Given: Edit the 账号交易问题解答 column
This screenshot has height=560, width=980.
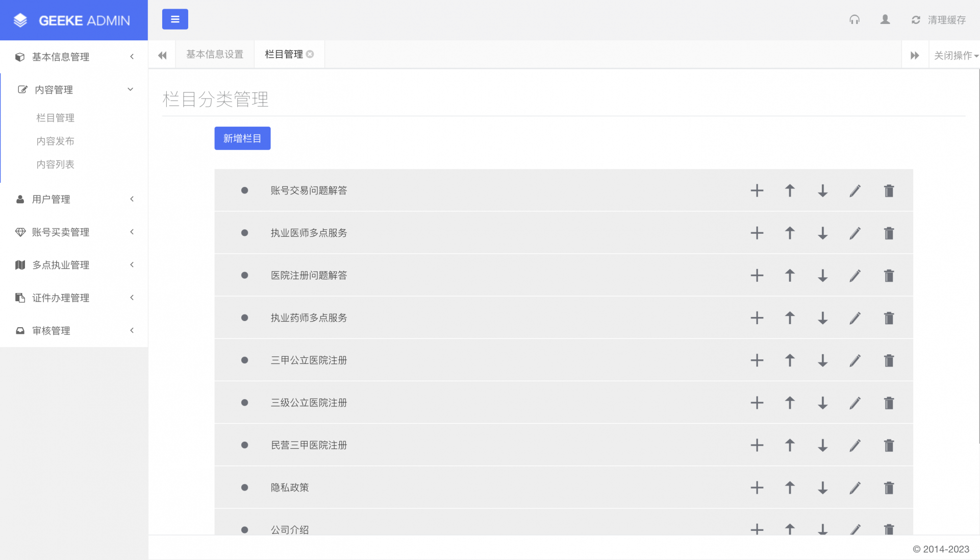Looking at the screenshot, I should [856, 190].
